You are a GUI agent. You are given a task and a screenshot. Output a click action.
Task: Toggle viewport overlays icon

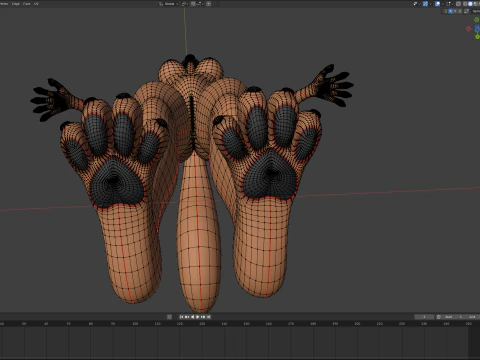click(437, 4)
